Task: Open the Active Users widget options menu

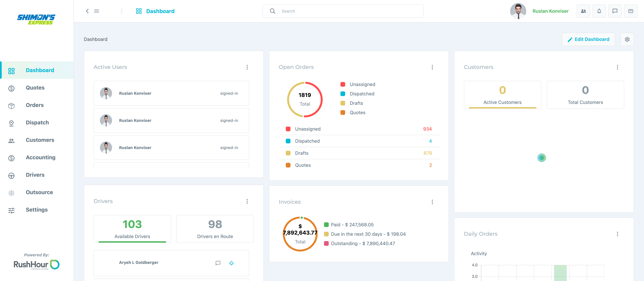Action: point(247,67)
